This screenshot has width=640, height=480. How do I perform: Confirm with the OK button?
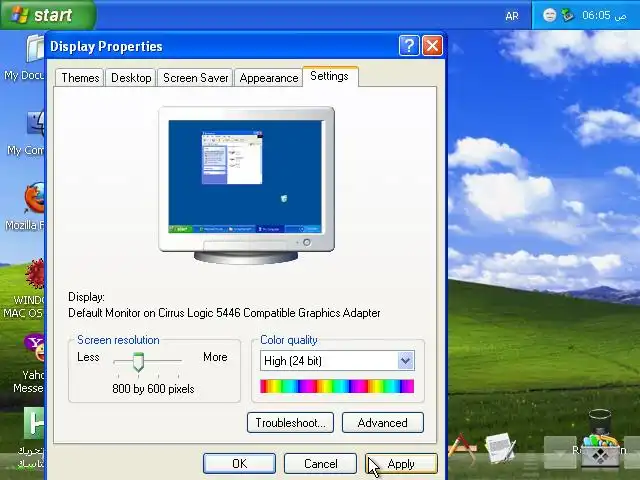(x=239, y=464)
